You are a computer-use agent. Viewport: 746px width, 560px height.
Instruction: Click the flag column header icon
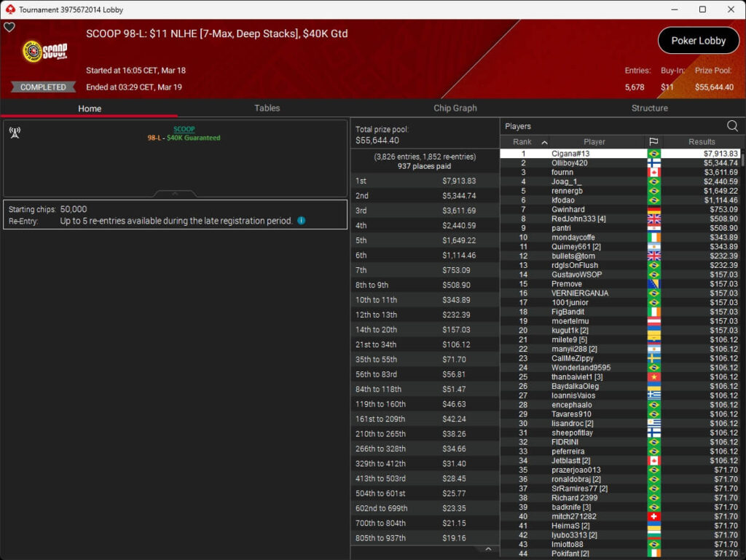[x=653, y=142]
